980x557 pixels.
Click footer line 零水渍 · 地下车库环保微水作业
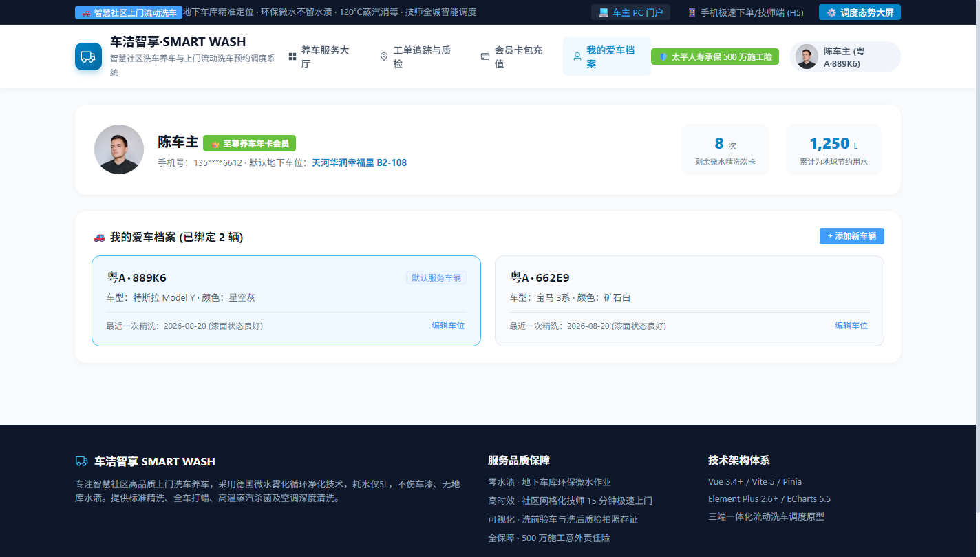(549, 482)
